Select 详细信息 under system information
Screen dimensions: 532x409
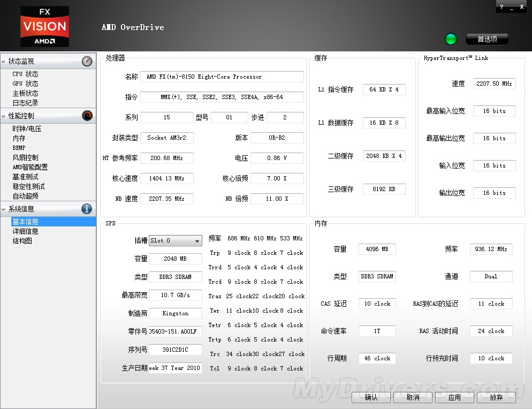pyautogui.click(x=25, y=232)
